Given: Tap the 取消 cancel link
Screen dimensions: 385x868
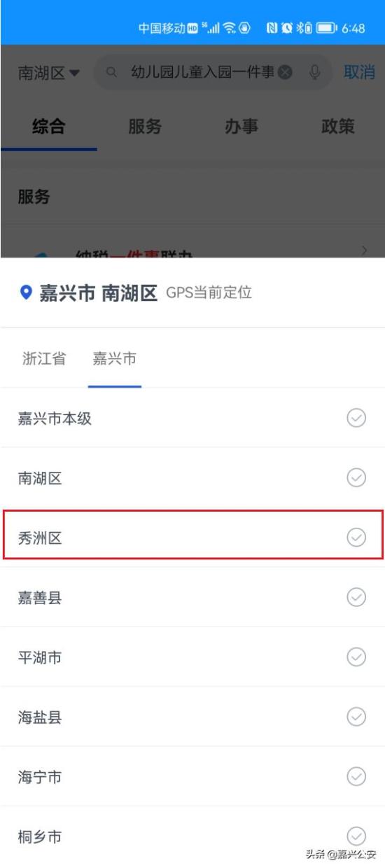Looking at the screenshot, I should tap(359, 72).
